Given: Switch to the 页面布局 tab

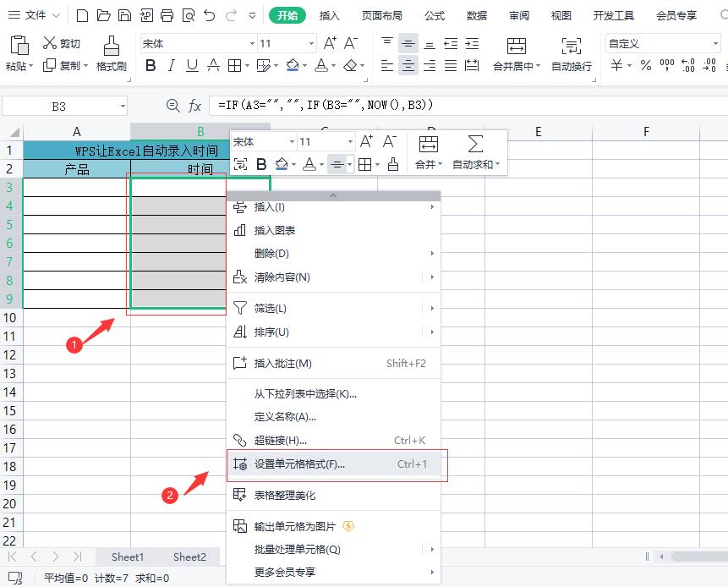Looking at the screenshot, I should click(x=381, y=16).
